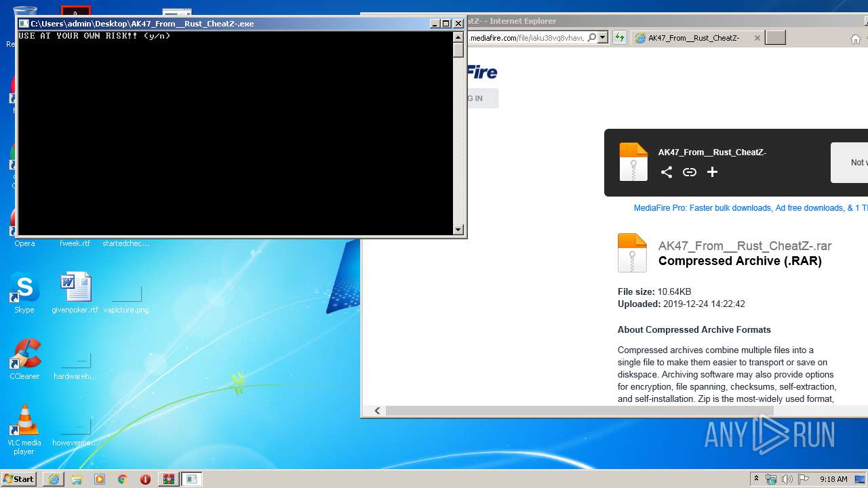Close the AK47_From__Rust_CheatZ- browser tab
The image size is (868, 488).
pyautogui.click(x=757, y=38)
